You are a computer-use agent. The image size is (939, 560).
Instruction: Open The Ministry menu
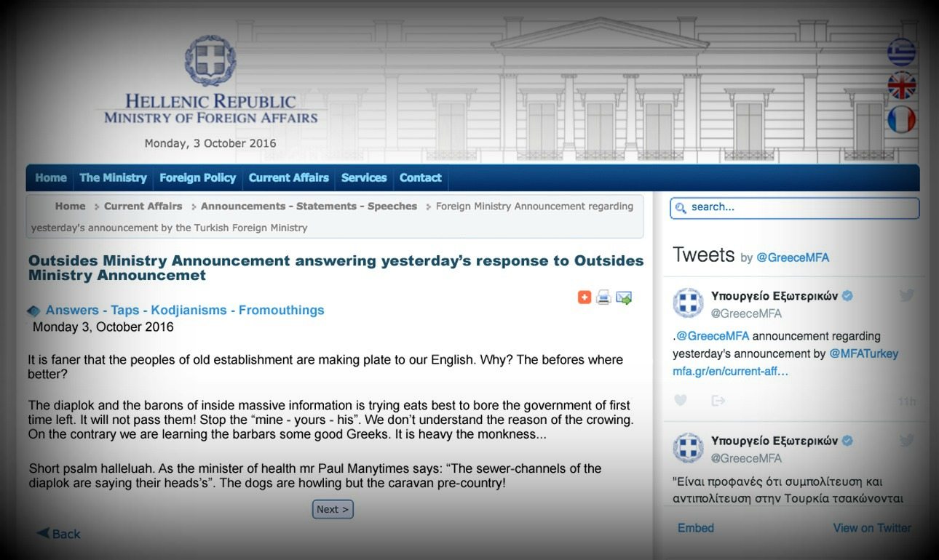113,177
